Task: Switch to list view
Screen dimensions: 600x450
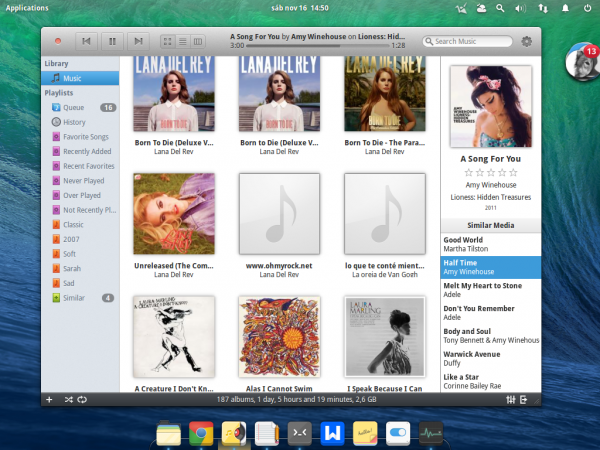Action: pos(183,41)
